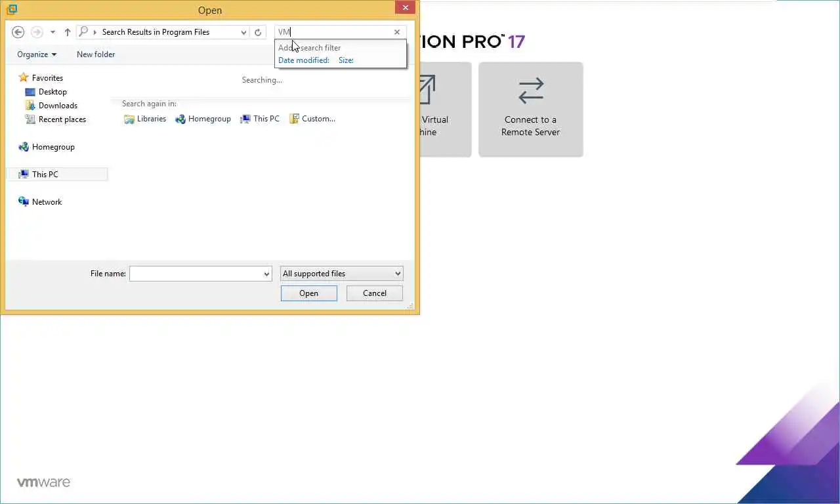The width and height of the screenshot is (840, 504).
Task: Open Desktop in the navigation pane
Action: (52, 92)
